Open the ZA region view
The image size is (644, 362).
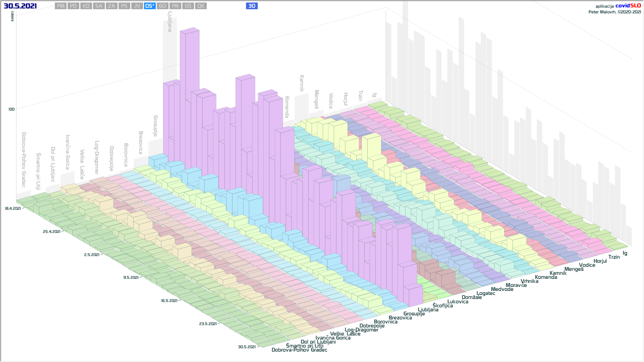111,6
